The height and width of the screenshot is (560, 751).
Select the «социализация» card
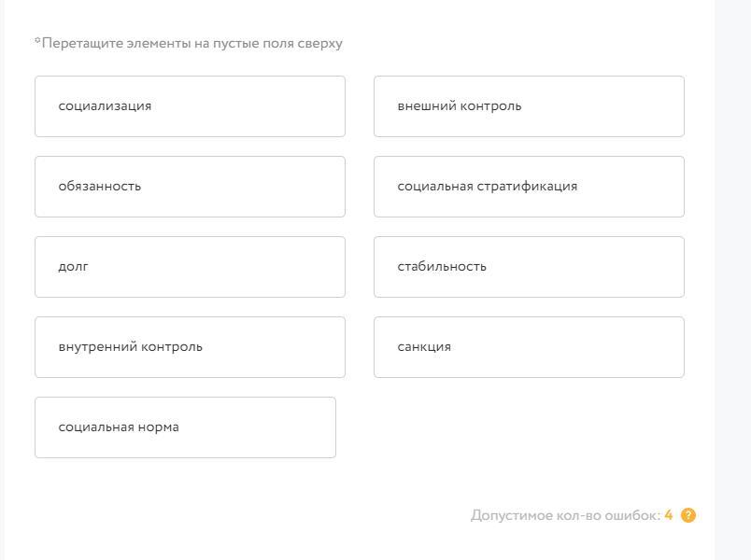[190, 106]
